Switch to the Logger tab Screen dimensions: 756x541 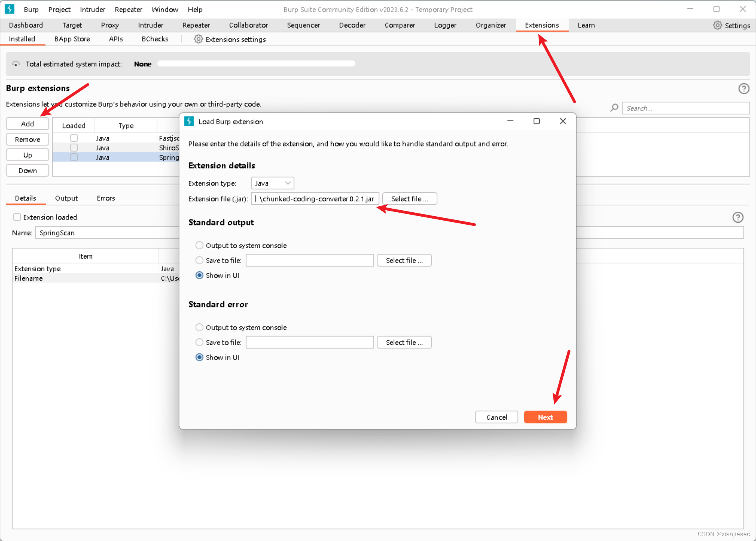click(x=445, y=25)
